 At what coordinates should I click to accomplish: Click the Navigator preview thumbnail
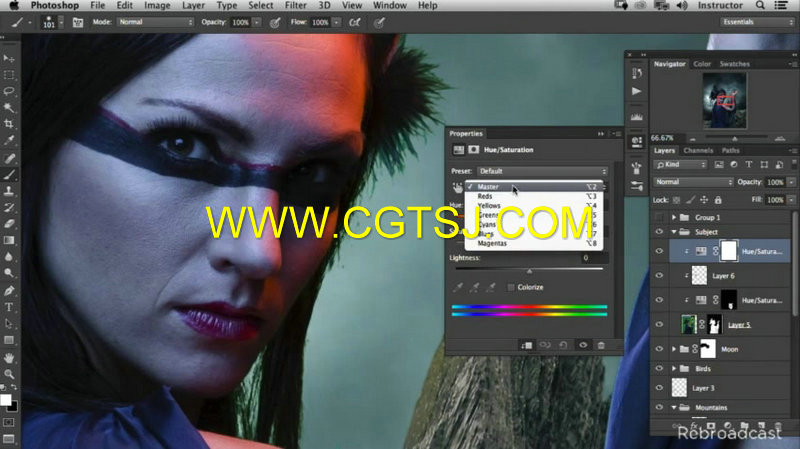[724, 100]
